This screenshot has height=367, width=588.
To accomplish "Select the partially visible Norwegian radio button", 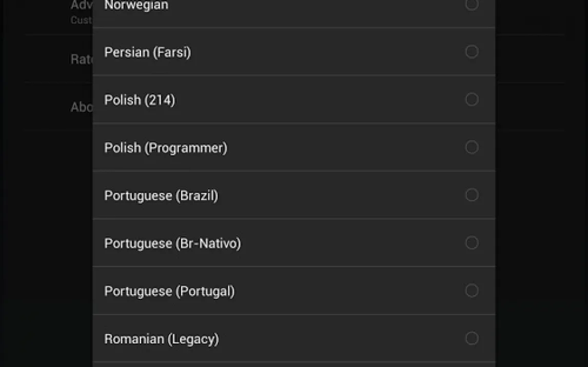I will tap(472, 5).
